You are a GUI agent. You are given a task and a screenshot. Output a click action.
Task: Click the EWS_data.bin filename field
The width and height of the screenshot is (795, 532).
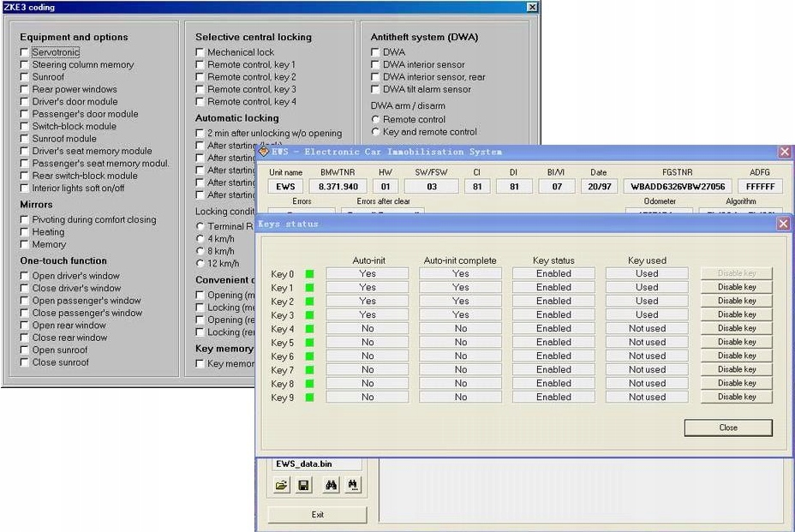tap(316, 463)
